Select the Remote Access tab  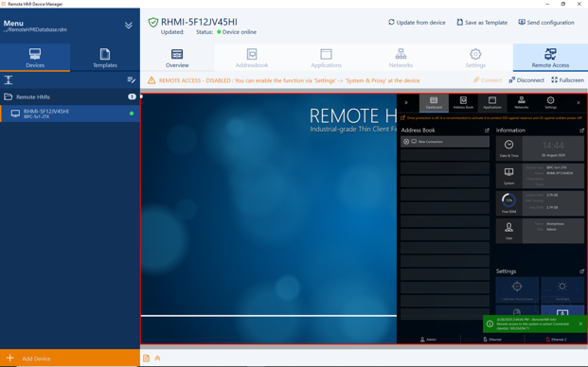(550, 58)
